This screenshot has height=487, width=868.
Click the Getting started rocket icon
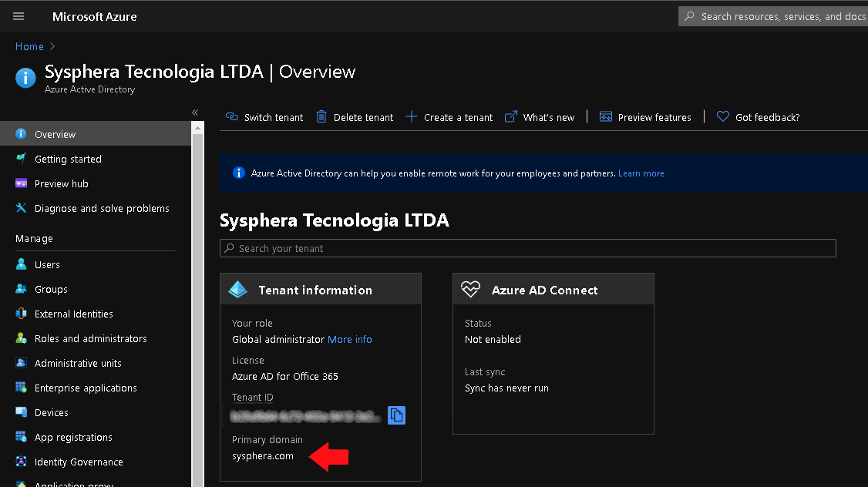tap(21, 158)
